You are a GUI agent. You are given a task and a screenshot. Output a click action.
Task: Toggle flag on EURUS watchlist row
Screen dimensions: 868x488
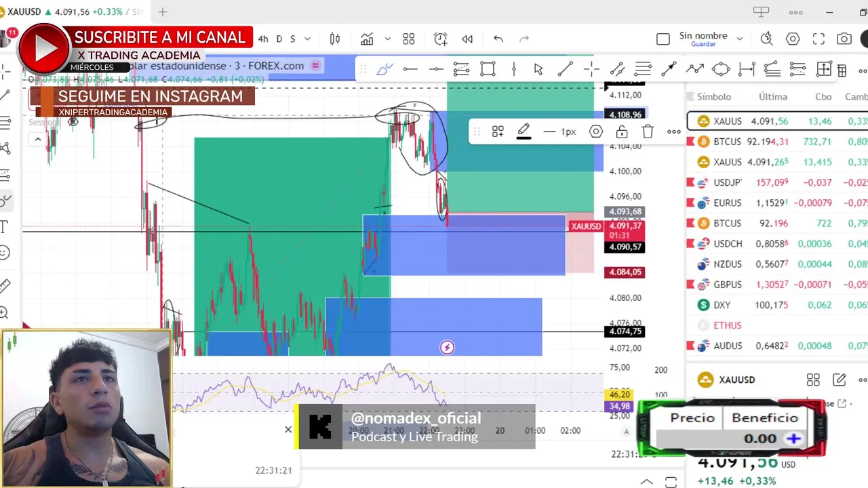coord(690,203)
